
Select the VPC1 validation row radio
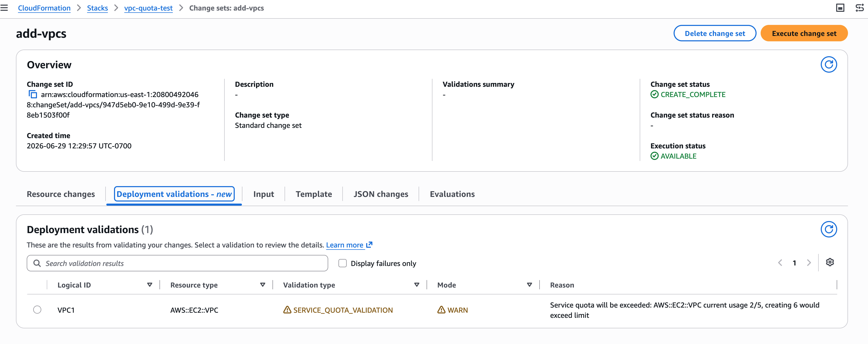click(x=37, y=309)
